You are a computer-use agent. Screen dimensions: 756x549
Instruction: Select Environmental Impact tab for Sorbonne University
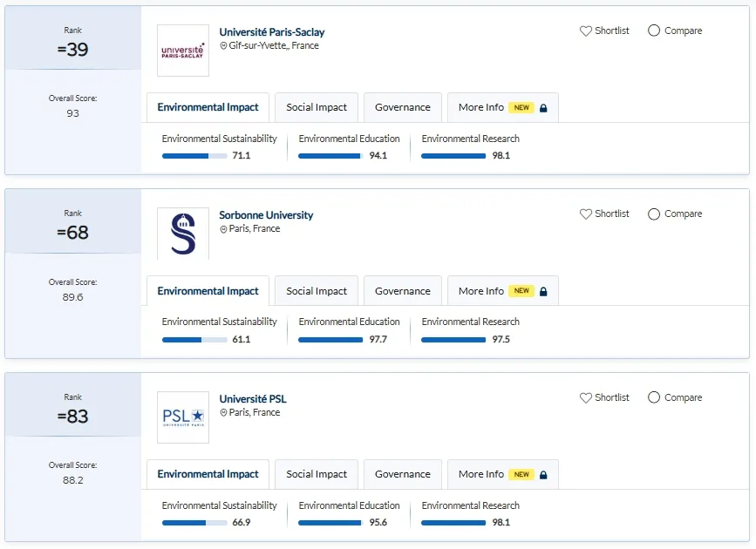[x=208, y=291]
